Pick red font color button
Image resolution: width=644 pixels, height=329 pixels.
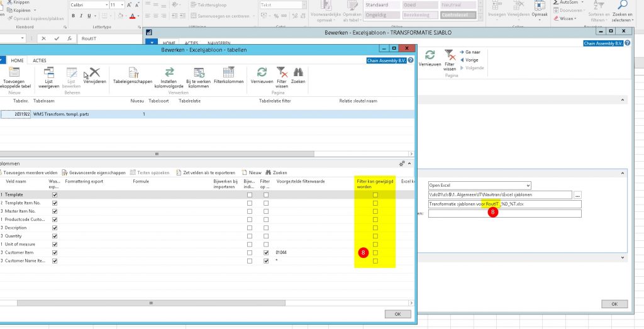click(132, 16)
